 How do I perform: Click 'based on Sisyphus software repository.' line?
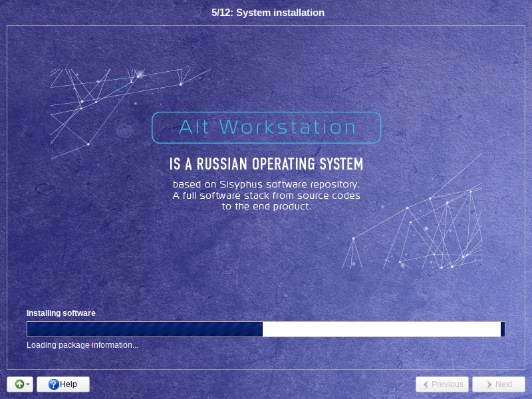(267, 184)
